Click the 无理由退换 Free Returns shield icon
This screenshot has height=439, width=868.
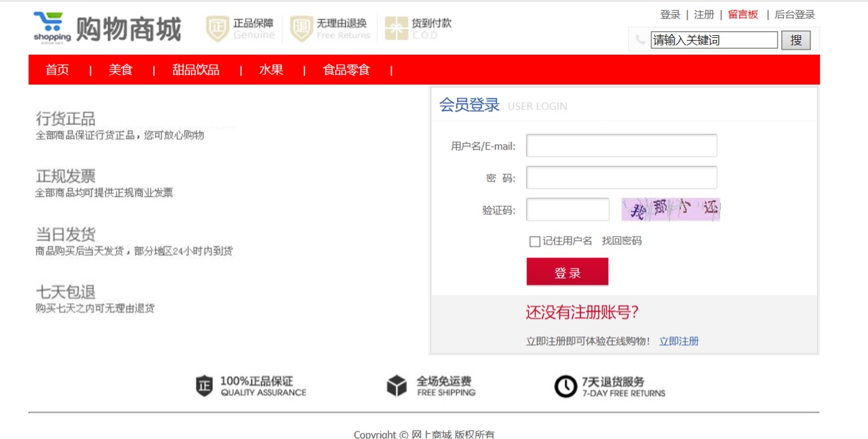pyautogui.click(x=301, y=29)
